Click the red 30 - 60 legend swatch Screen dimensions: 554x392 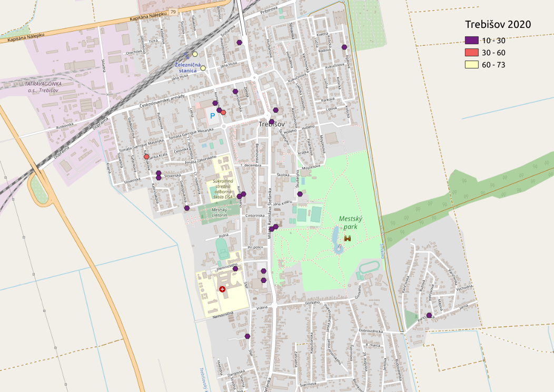pos(471,53)
